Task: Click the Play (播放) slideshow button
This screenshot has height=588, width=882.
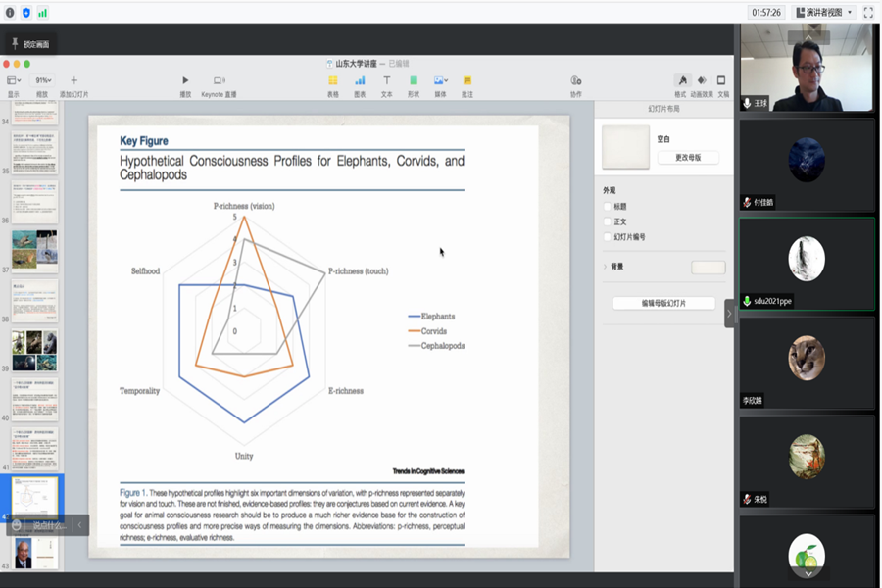Action: [x=185, y=81]
